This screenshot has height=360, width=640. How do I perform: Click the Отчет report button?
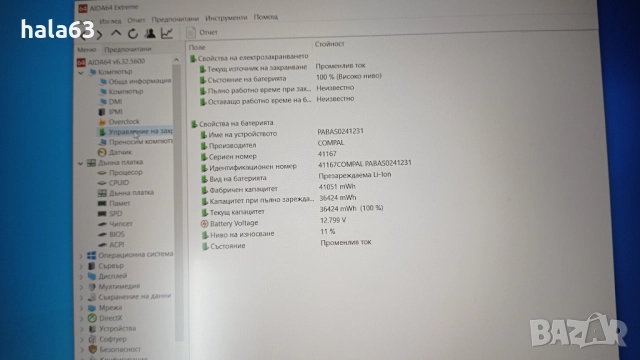pos(202,32)
